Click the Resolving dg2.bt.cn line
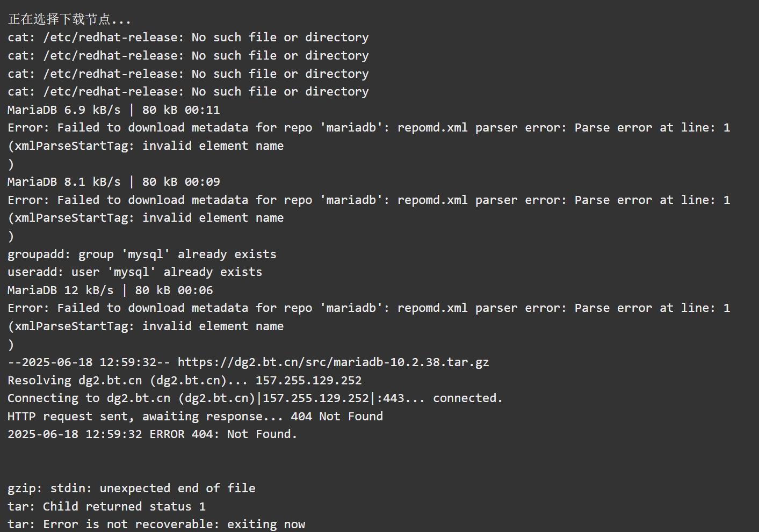Image resolution: width=759 pixels, height=532 pixels. (x=185, y=381)
